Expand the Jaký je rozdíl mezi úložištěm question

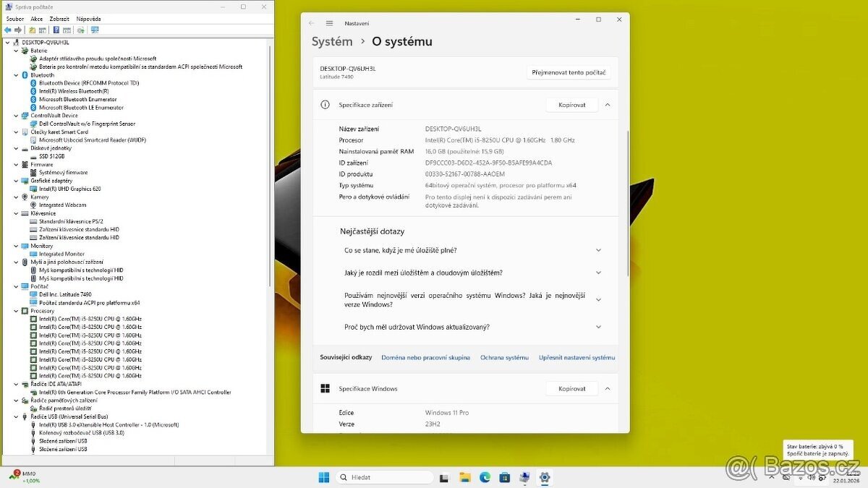click(598, 271)
